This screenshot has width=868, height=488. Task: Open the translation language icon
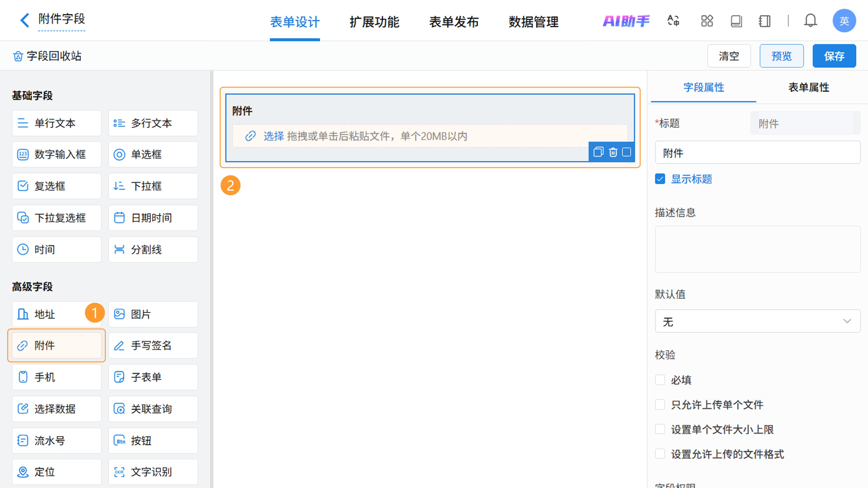[x=673, y=21]
